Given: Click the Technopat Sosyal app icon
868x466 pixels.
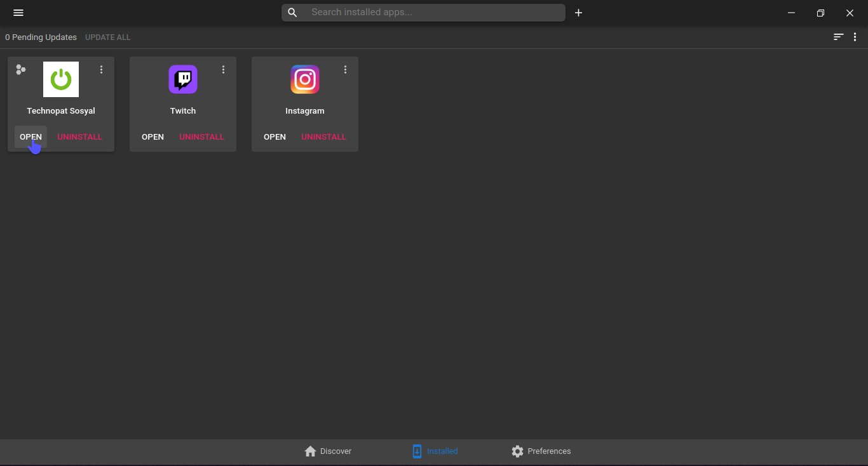Looking at the screenshot, I should tap(61, 79).
